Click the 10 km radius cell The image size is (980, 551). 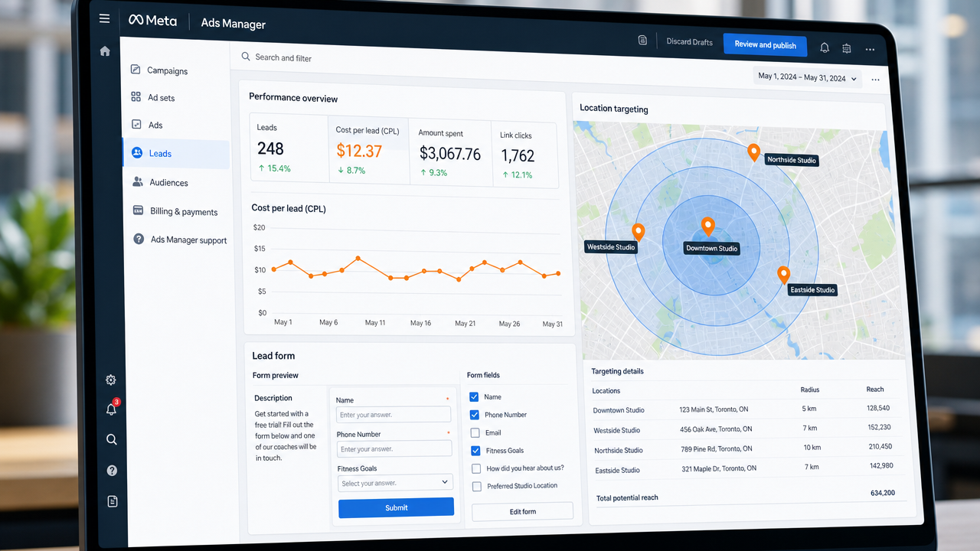tap(812, 447)
